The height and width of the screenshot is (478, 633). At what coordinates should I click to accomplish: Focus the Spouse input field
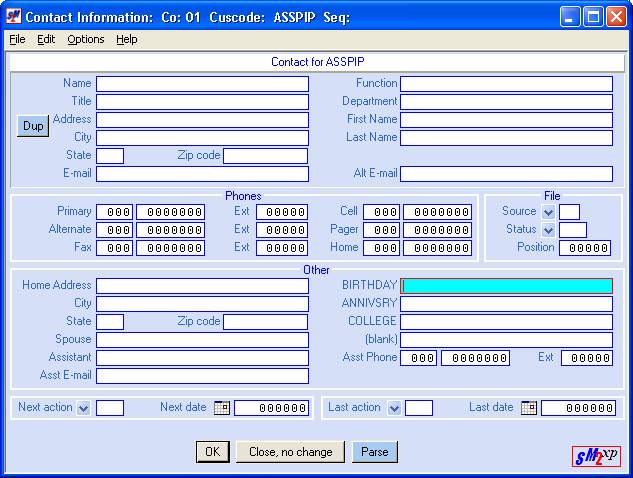click(202, 340)
